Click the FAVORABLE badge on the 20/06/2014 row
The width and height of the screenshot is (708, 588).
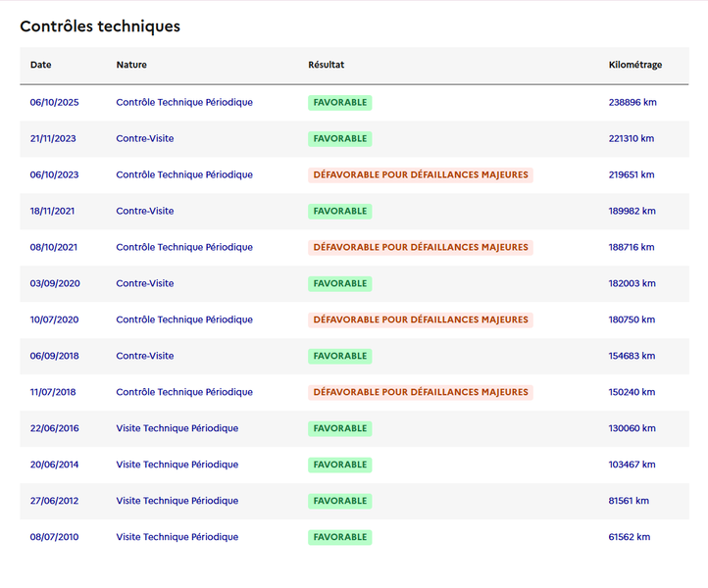click(x=340, y=465)
